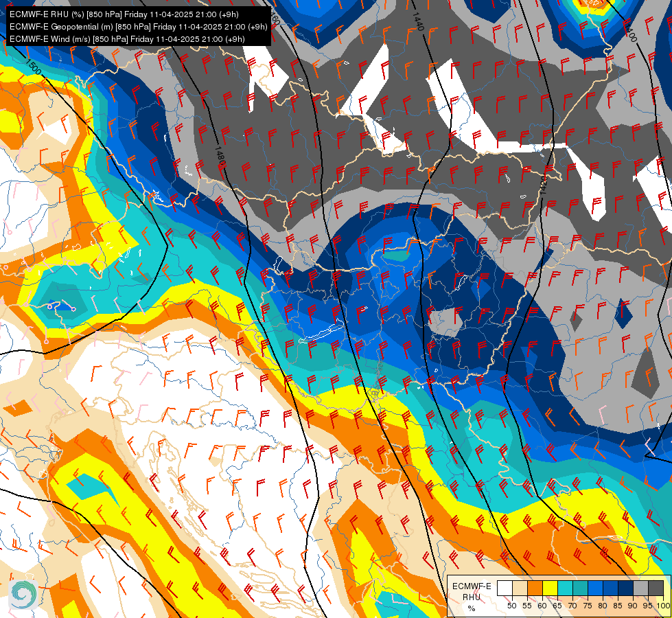
Task: Click the % unit label in the legend
Action: point(472,608)
